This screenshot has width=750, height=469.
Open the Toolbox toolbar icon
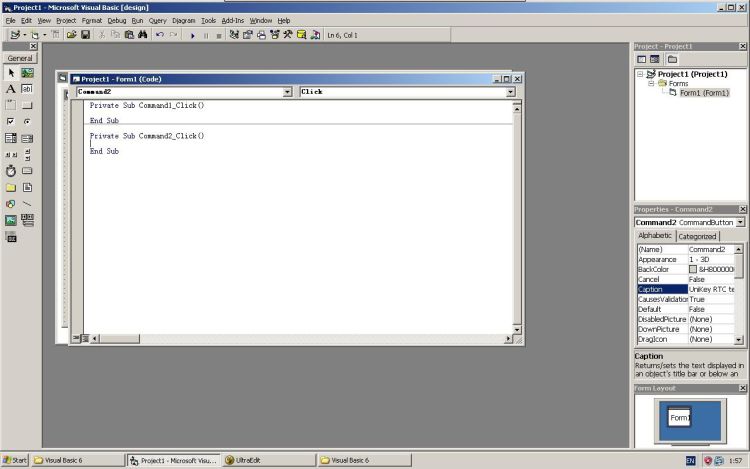coord(288,34)
